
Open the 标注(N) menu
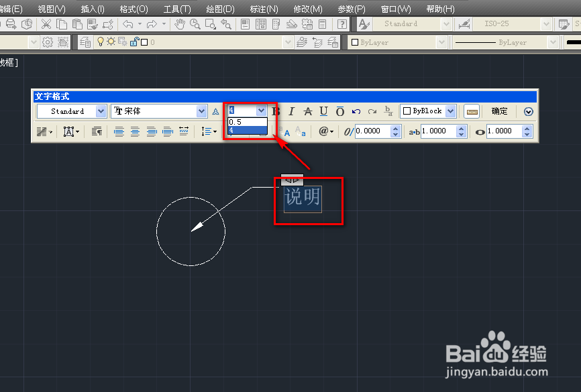[264, 9]
